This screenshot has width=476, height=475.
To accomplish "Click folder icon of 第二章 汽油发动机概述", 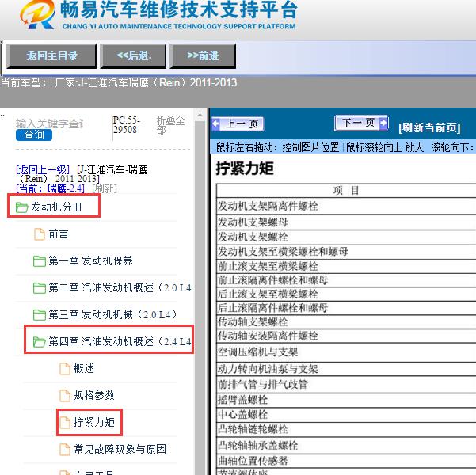I will point(39,288).
